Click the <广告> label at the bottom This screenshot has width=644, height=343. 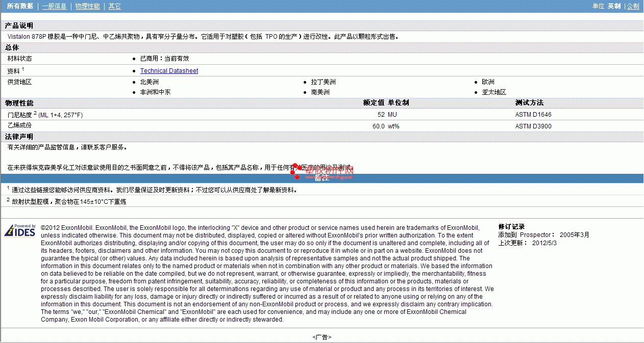click(x=322, y=337)
